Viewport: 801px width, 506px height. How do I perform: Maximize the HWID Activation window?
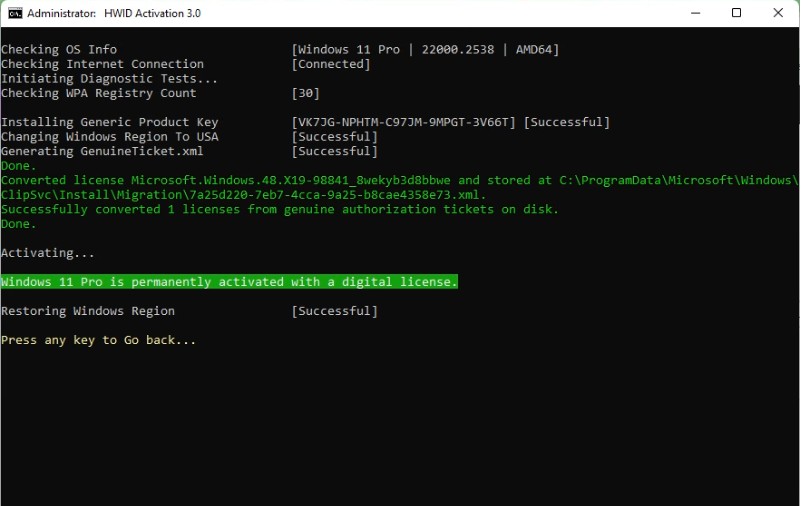coord(736,13)
